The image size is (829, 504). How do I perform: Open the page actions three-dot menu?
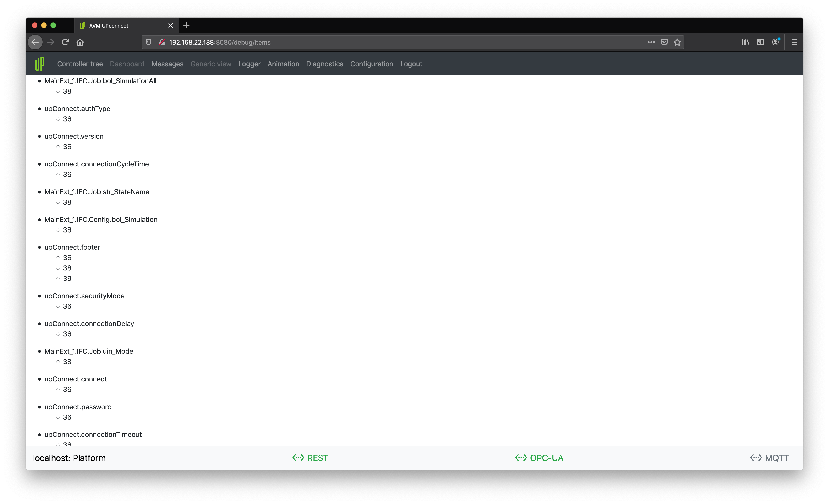click(x=651, y=42)
